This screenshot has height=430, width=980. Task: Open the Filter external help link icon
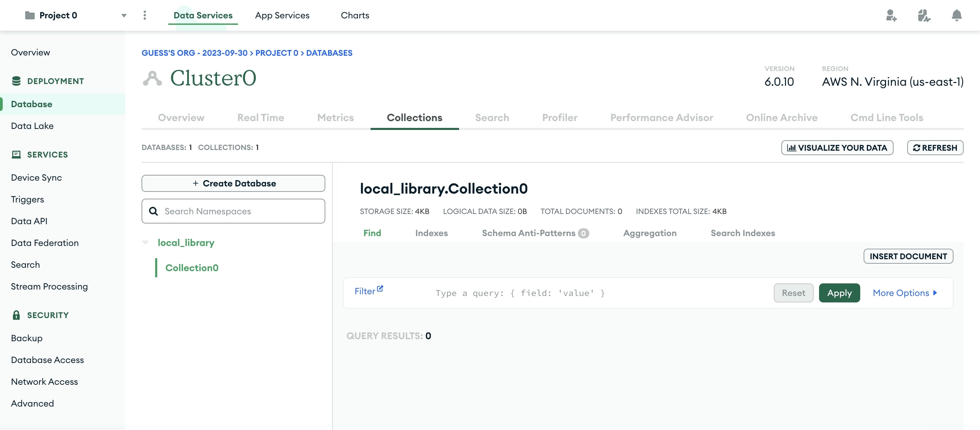[x=380, y=288]
